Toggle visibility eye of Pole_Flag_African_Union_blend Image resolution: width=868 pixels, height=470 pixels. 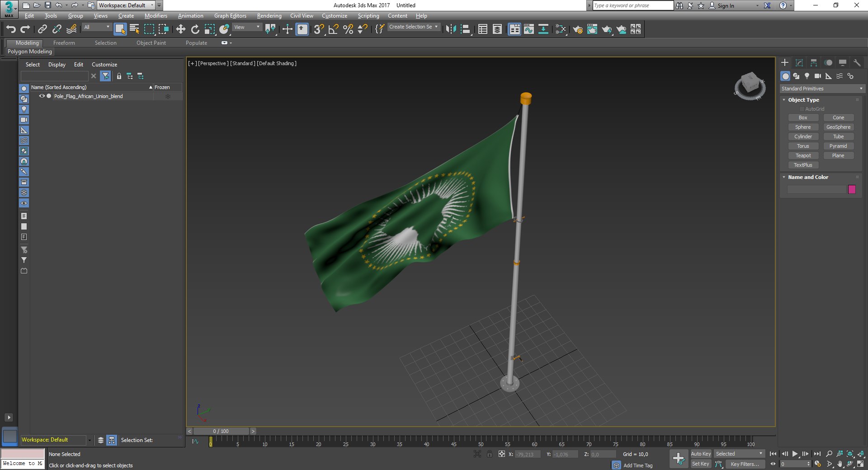coord(42,96)
